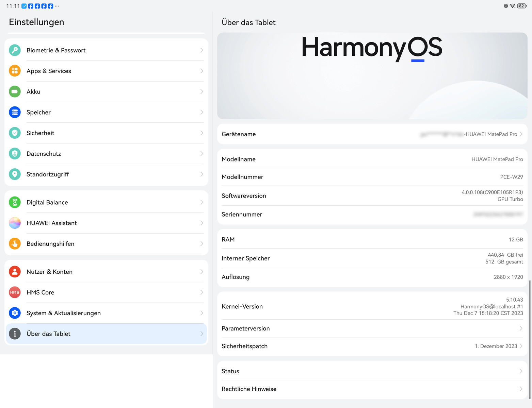Tap the System & Aktualisierungen gear icon

click(x=15, y=313)
